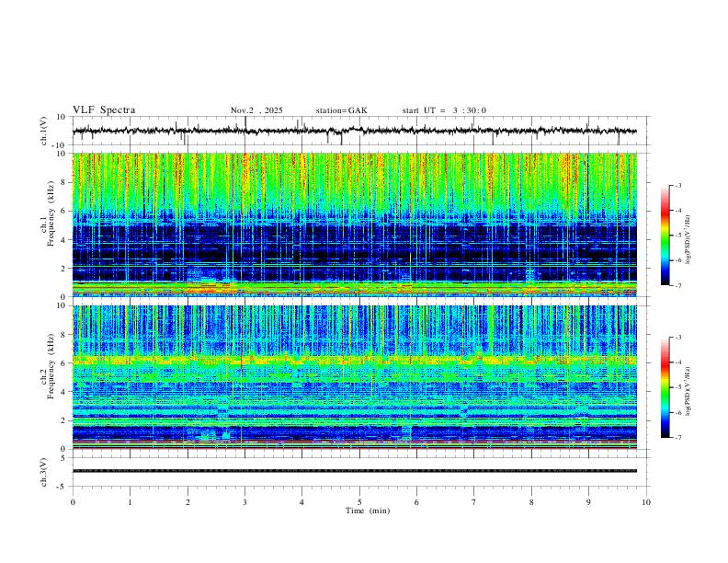Click the "6" kHz tick on the ch.2 frequency axis
728x563 pixels.
[x=63, y=362]
